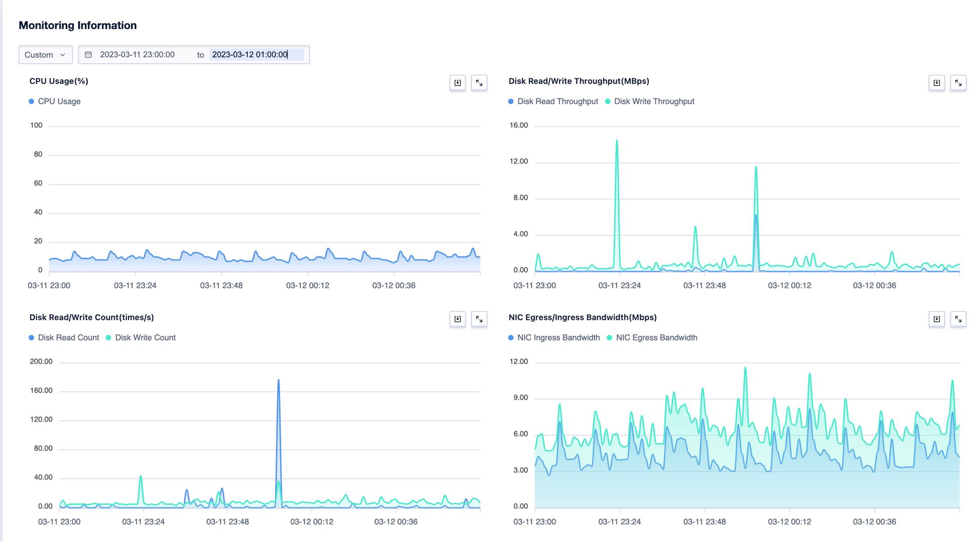Download the CPU Usage chart data
Image resolution: width=980 pixels, height=542 pixels.
(x=457, y=83)
